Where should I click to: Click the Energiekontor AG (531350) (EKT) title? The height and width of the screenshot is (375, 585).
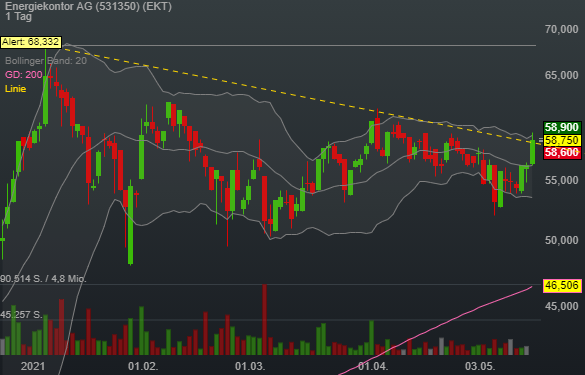88,6
